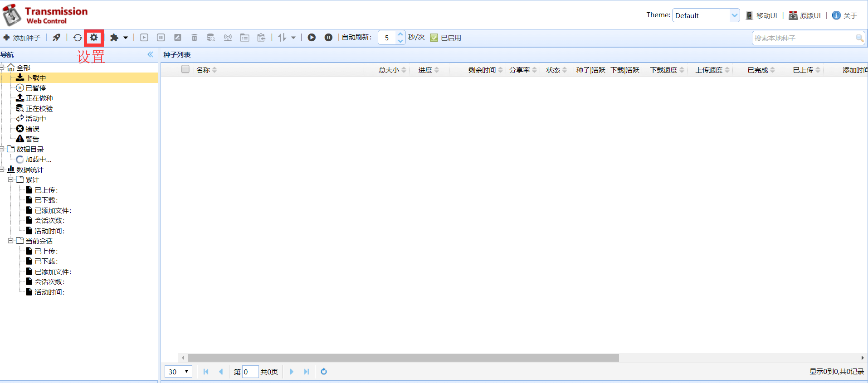868x383 pixels.
Task: Toggle the 已启用 auto-refresh checkbox
Action: (434, 38)
